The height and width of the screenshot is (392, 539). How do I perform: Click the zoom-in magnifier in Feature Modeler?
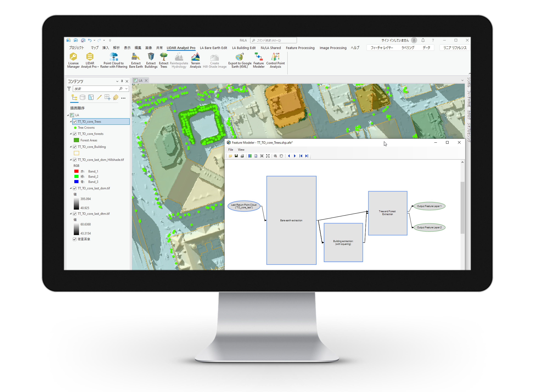click(275, 156)
